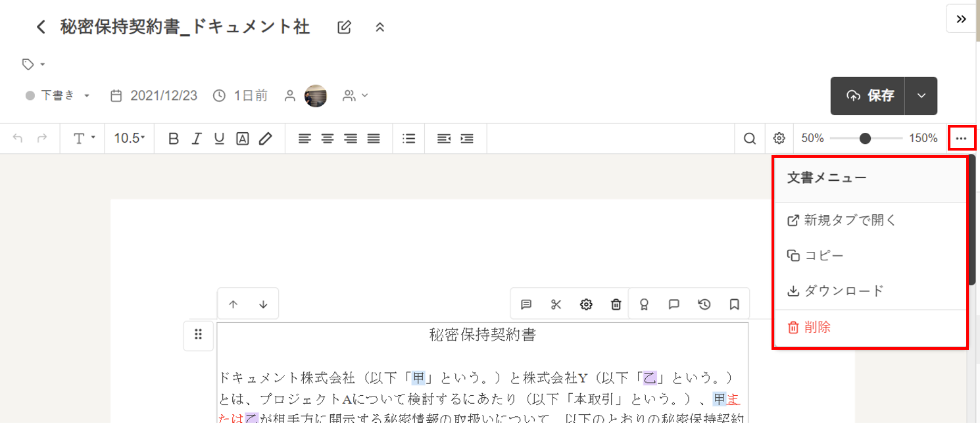Click the bookmark icon on block toolbar
This screenshot has width=980, height=432.
735,304
